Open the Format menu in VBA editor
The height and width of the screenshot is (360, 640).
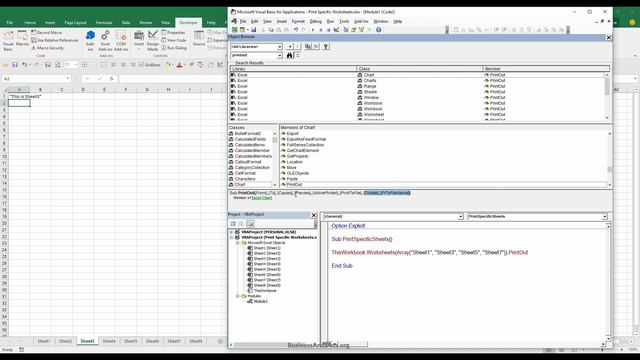[x=298, y=21]
